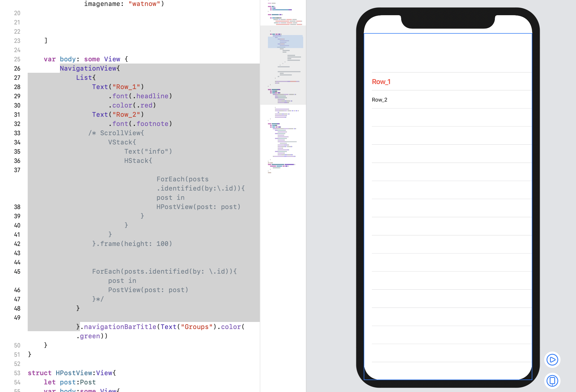Click the Preview on Device button

coord(552,381)
